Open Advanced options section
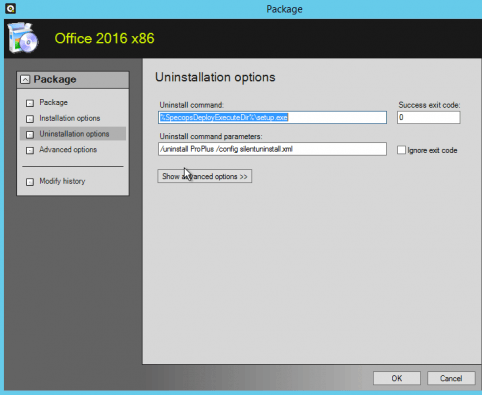 (x=68, y=149)
